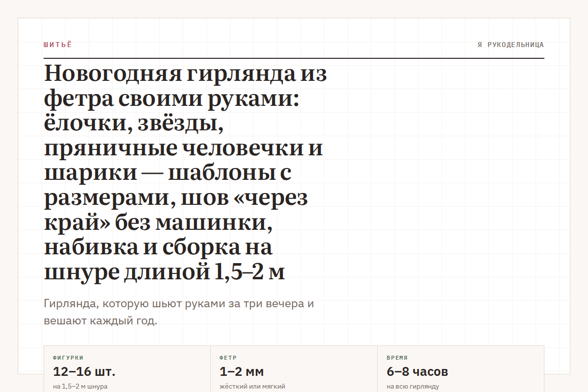This screenshot has height=392, width=588.
Task: Click the на всю гирлянду note
Action: (413, 387)
